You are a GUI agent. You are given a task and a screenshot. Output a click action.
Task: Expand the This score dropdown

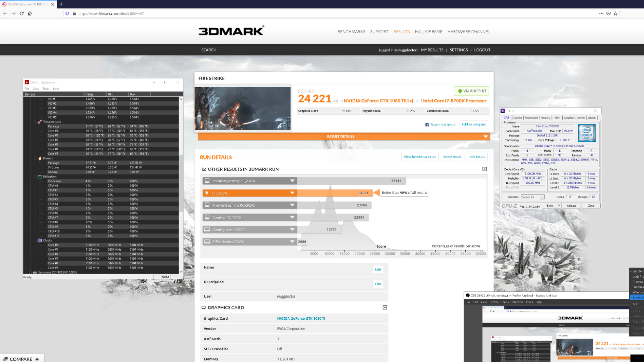pyautogui.click(x=292, y=193)
